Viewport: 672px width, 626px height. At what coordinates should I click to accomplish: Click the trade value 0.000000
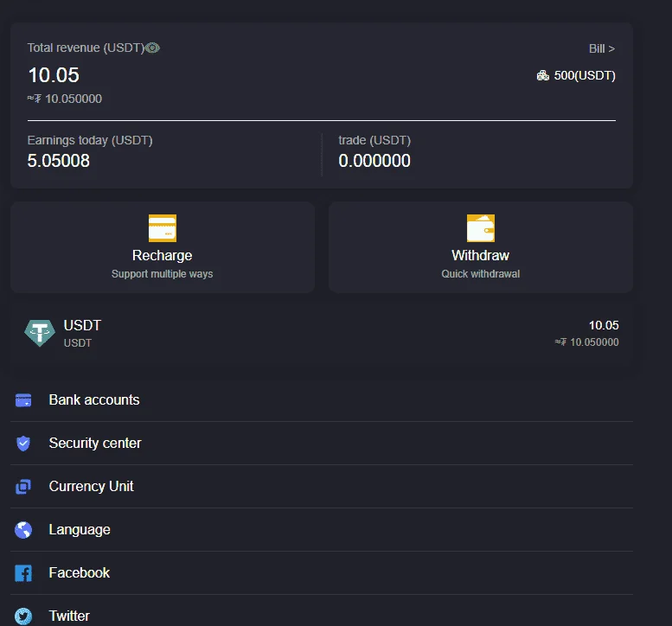374,161
